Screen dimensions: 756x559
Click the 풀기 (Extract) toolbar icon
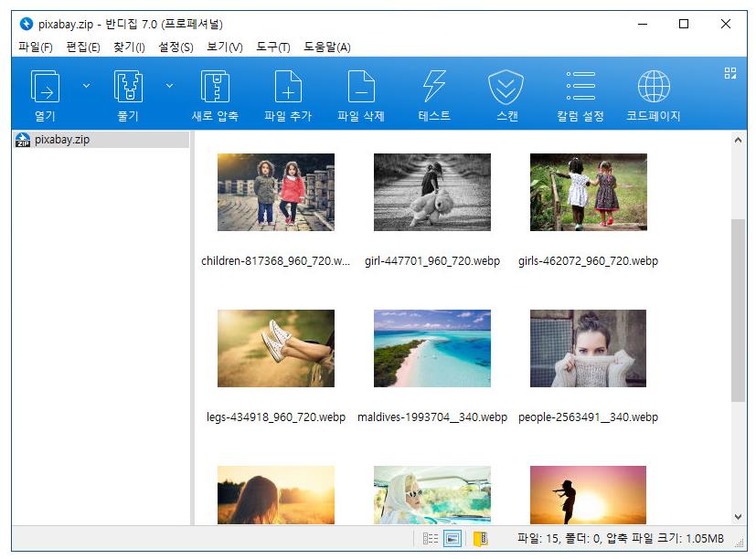pyautogui.click(x=128, y=87)
